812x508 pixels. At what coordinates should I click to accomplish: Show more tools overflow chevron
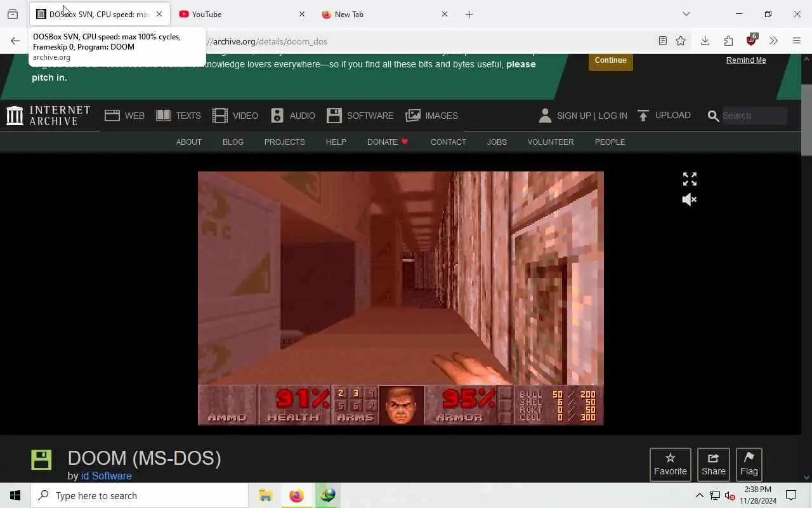[773, 41]
